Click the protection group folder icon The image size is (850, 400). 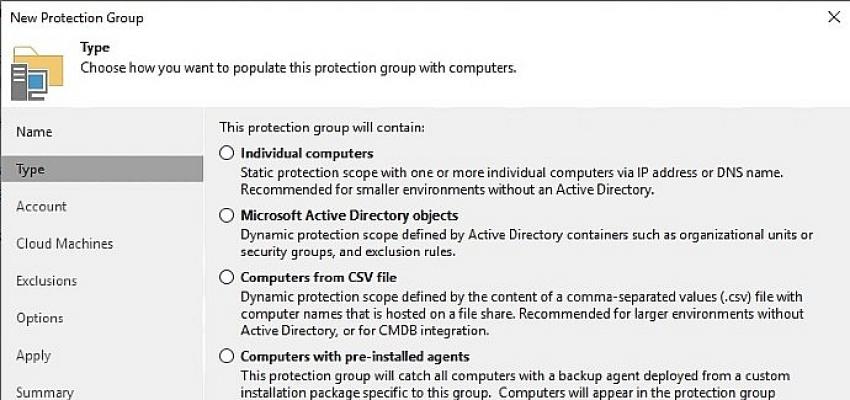pos(37,73)
